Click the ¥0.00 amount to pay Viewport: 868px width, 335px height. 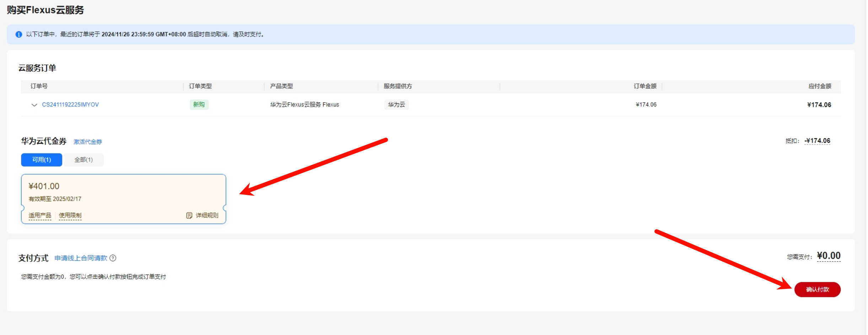(x=829, y=256)
